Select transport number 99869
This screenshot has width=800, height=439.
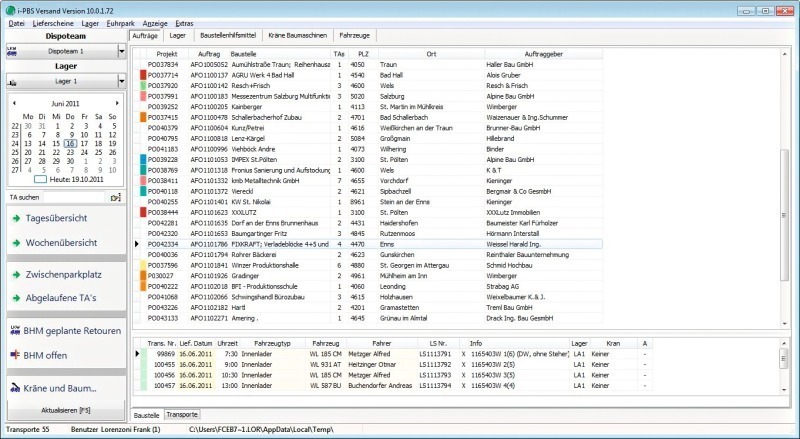166,354
